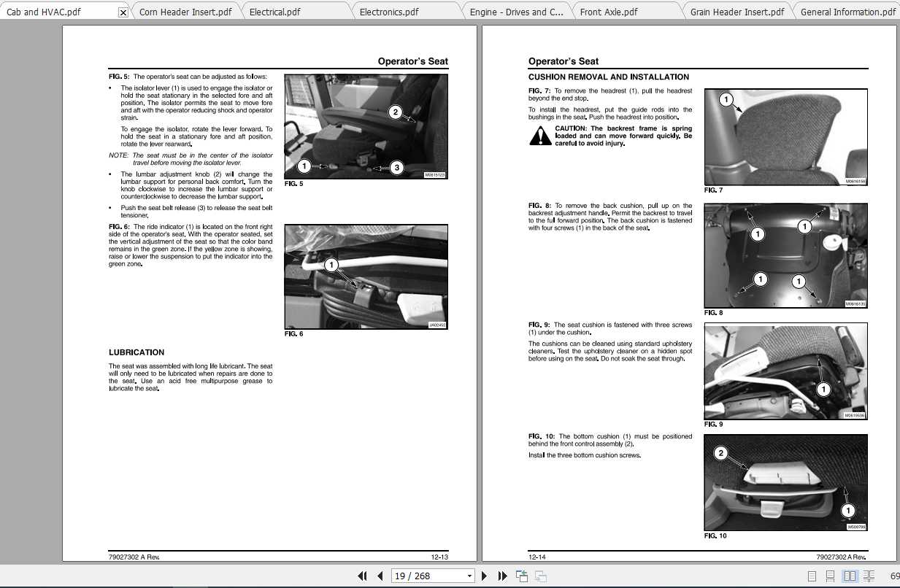Go to the first page

(x=362, y=576)
